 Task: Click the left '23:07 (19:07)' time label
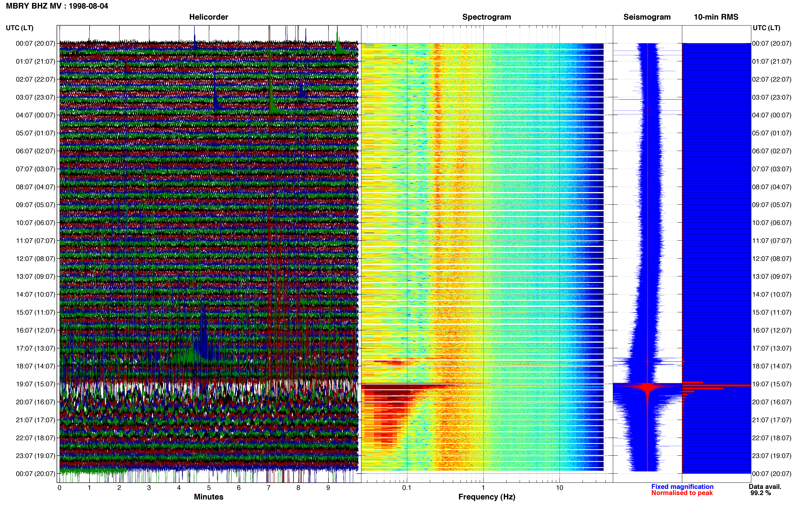pos(35,456)
